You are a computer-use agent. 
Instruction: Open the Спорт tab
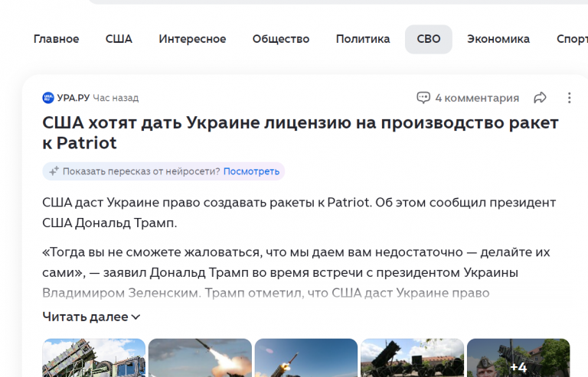coord(572,39)
